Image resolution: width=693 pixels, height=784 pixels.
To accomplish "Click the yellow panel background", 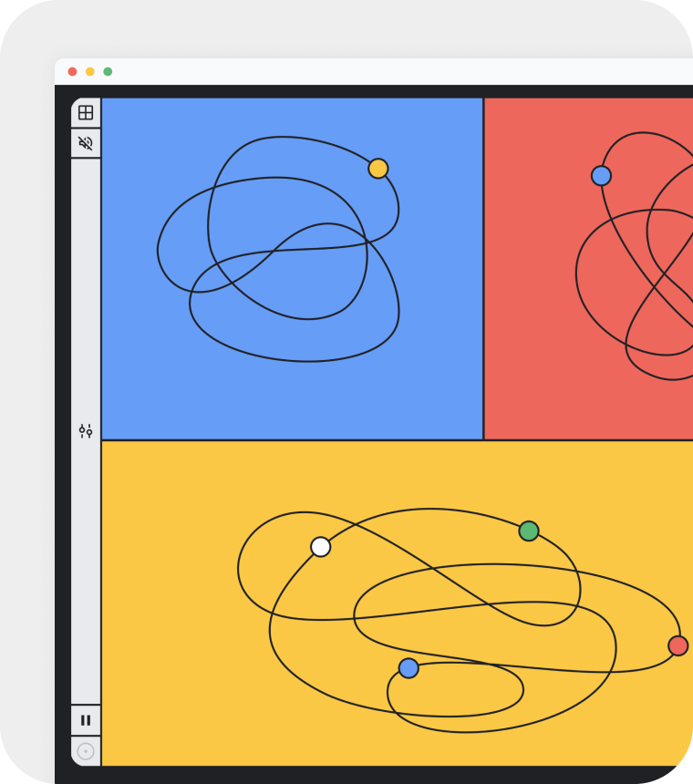I will click(x=164, y=711).
